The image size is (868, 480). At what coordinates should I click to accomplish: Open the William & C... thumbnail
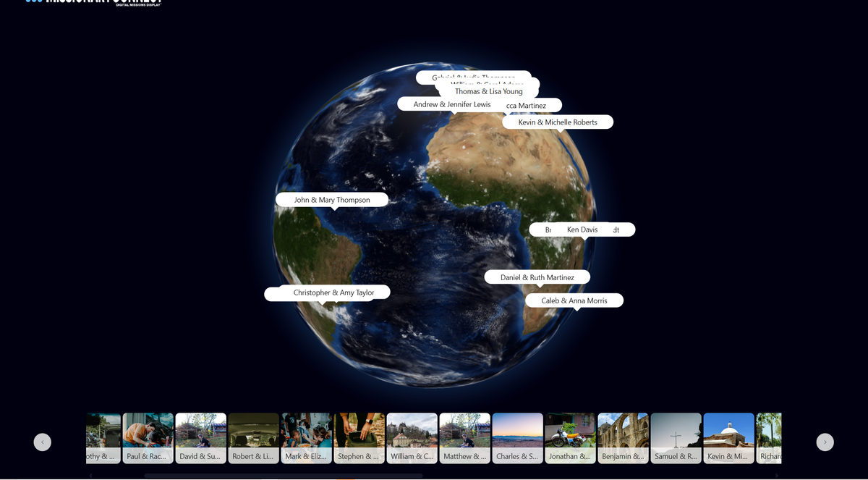(x=412, y=438)
